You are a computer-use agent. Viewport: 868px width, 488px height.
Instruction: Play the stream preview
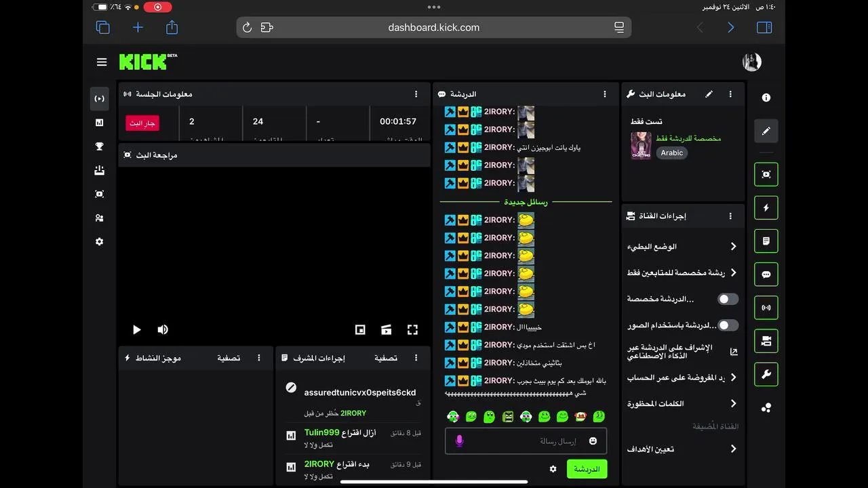(136, 330)
